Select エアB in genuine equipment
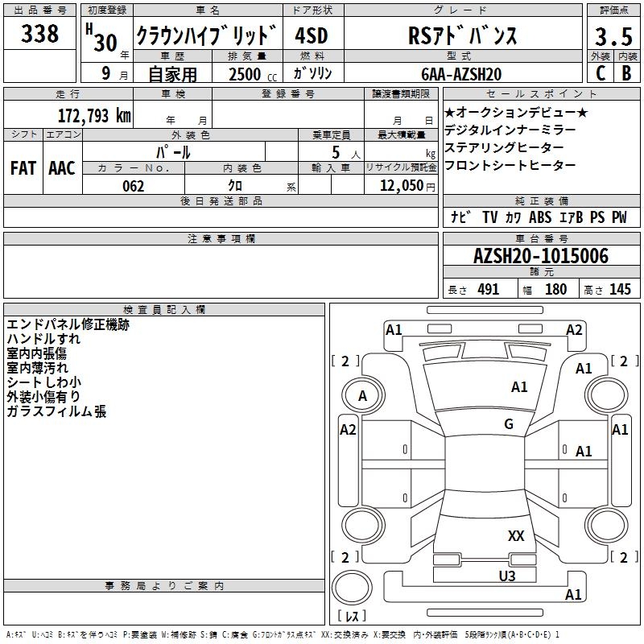Image resolution: width=644 pixels, height=644 pixels. click(x=572, y=217)
